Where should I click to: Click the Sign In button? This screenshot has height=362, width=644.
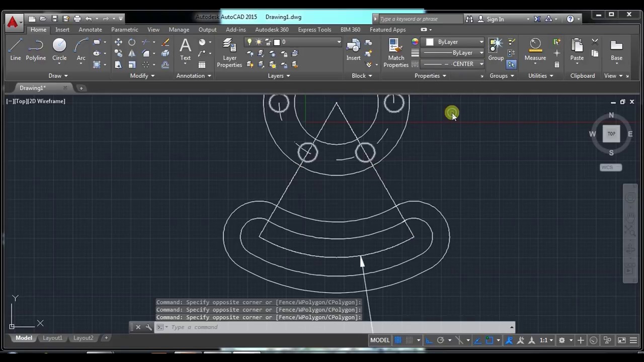click(495, 19)
